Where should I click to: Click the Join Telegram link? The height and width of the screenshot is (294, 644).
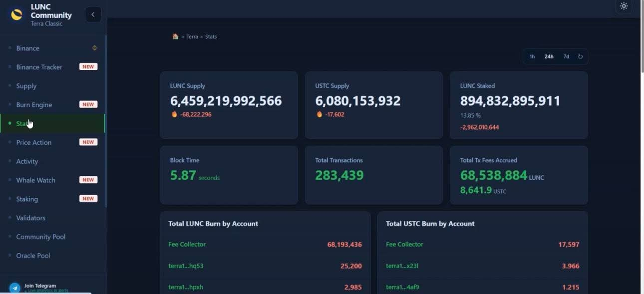[40, 286]
